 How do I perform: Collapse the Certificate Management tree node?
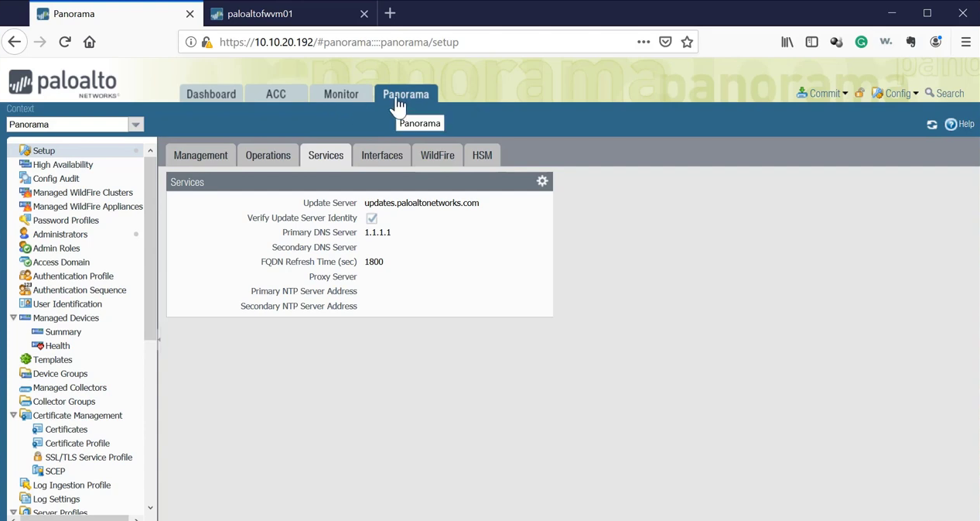[x=13, y=415]
